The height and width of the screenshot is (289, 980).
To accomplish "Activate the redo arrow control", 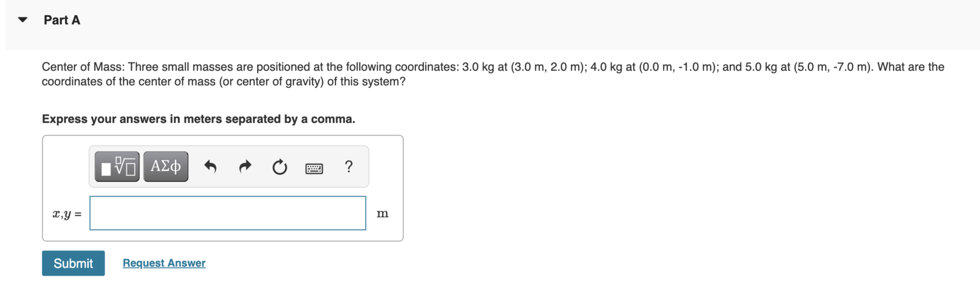I will click(245, 167).
